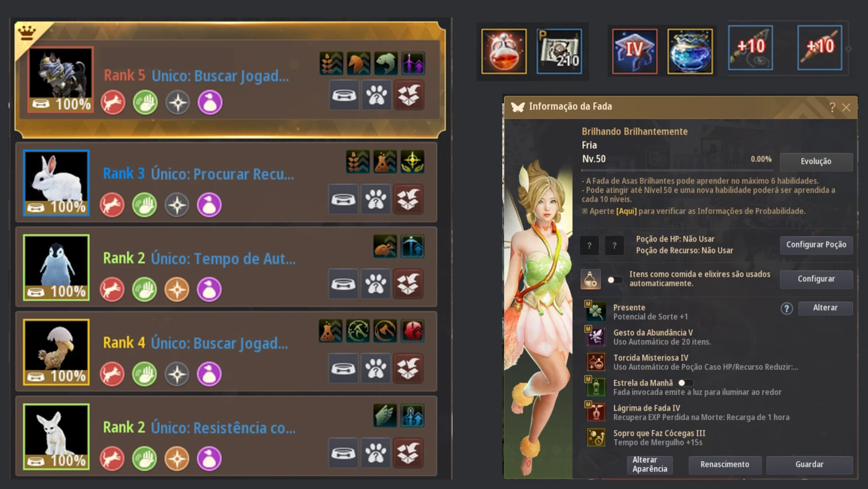Open the help circle next to Alterar
Viewport: 868px width, 489px height.
(787, 308)
